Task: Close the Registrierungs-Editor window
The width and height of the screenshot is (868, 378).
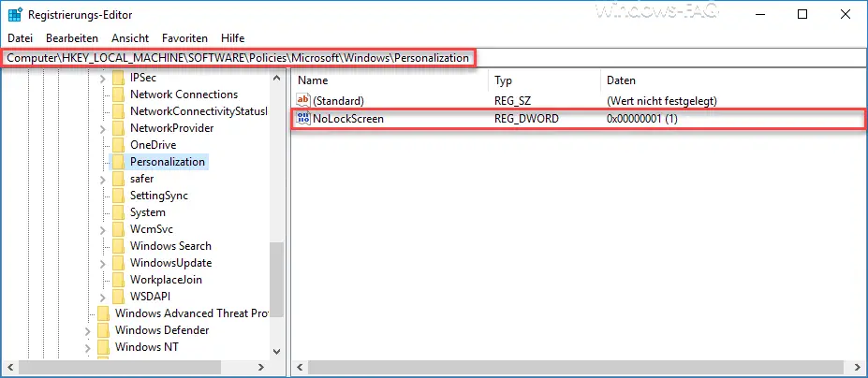Action: [x=846, y=14]
